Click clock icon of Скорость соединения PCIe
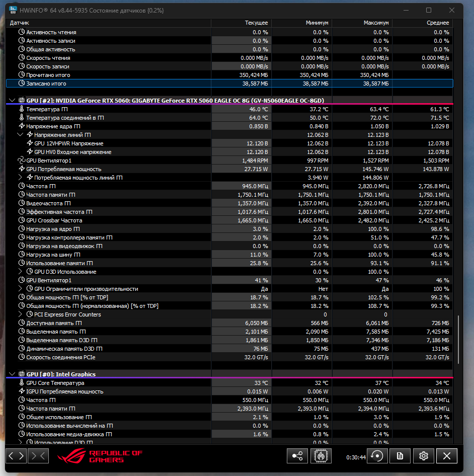 (22, 357)
